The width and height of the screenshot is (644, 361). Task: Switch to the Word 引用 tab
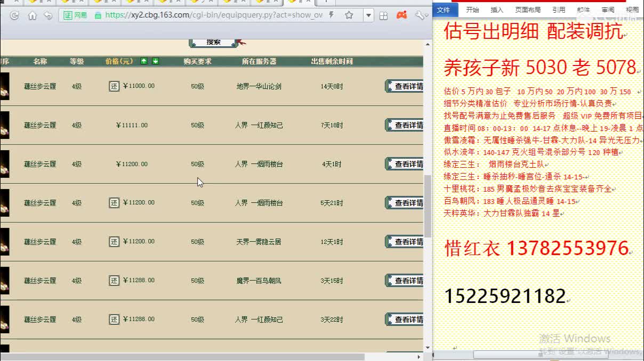coord(559,10)
